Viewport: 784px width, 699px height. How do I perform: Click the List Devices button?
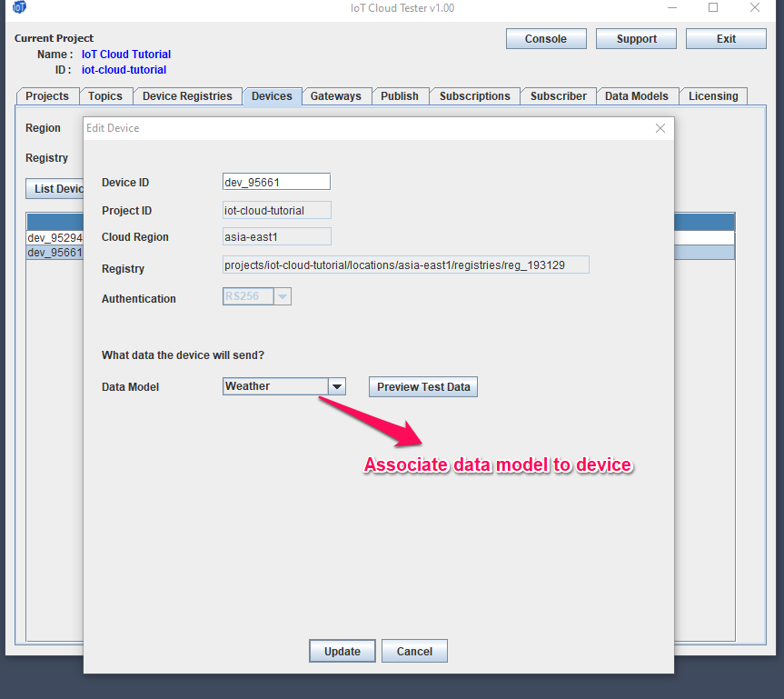tap(55, 189)
